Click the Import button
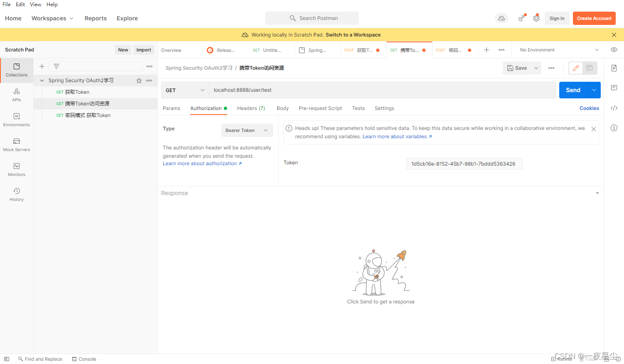The height and width of the screenshot is (364, 624). (x=144, y=50)
